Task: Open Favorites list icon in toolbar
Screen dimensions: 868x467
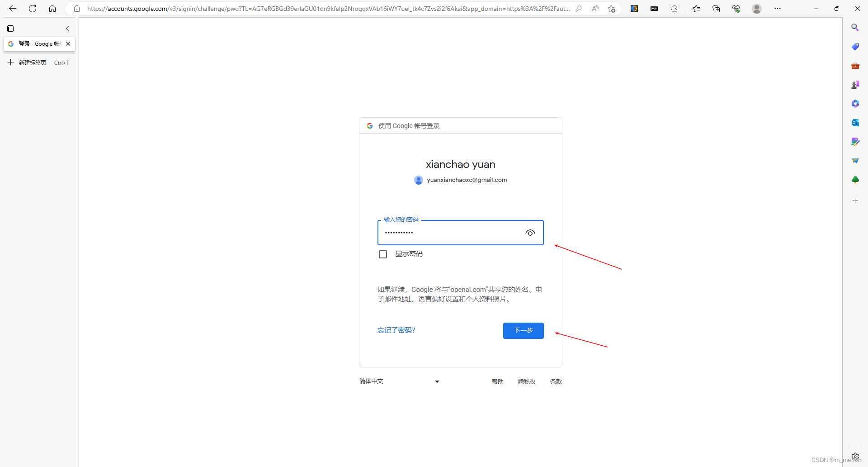Action: [x=696, y=9]
